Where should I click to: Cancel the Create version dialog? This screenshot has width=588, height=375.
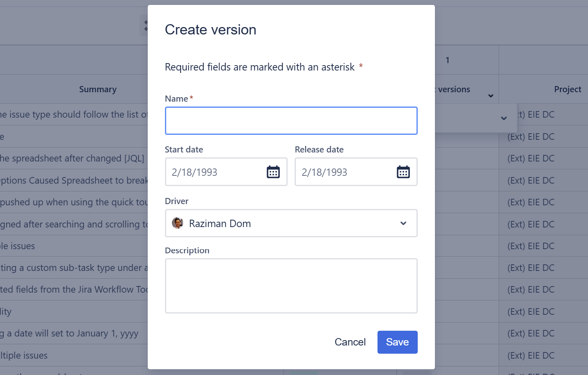(350, 342)
